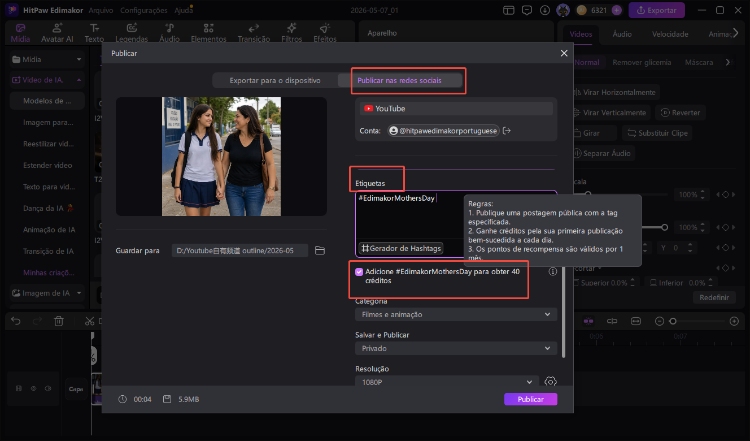The height and width of the screenshot is (441, 750).
Task: Open the Ajuda menu
Action: coord(183,10)
